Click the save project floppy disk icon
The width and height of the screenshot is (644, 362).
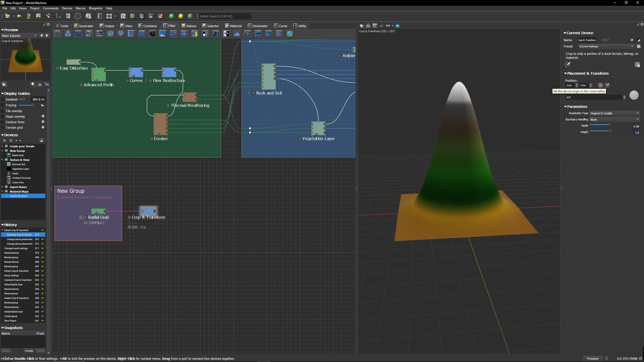click(x=38, y=16)
